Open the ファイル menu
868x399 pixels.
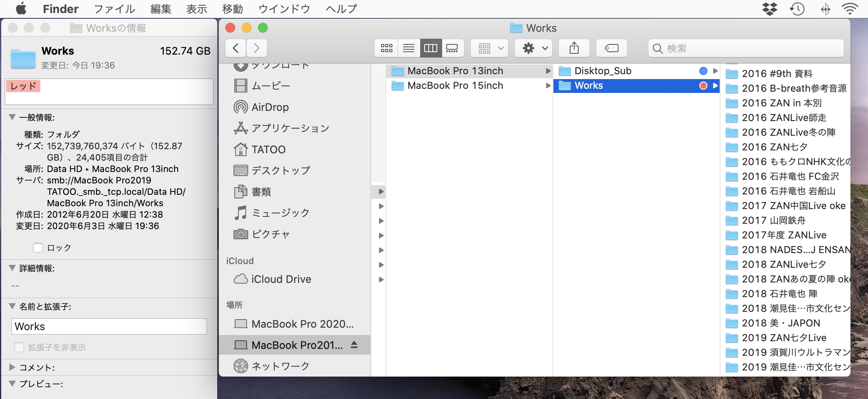tap(115, 9)
